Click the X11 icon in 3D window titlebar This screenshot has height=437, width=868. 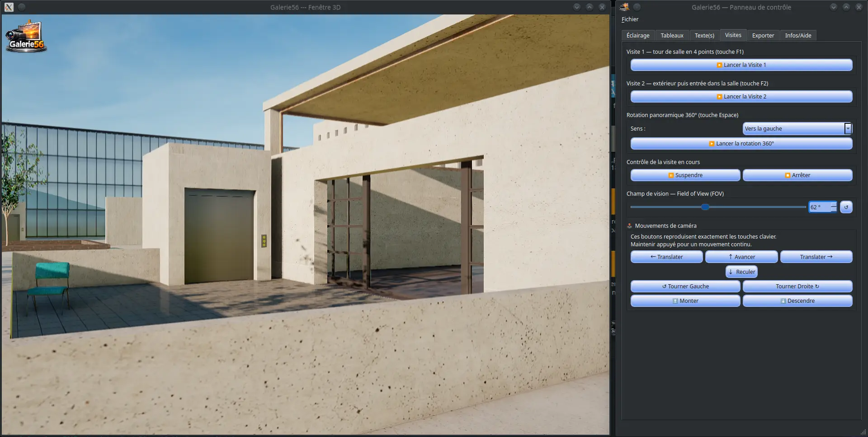[9, 7]
